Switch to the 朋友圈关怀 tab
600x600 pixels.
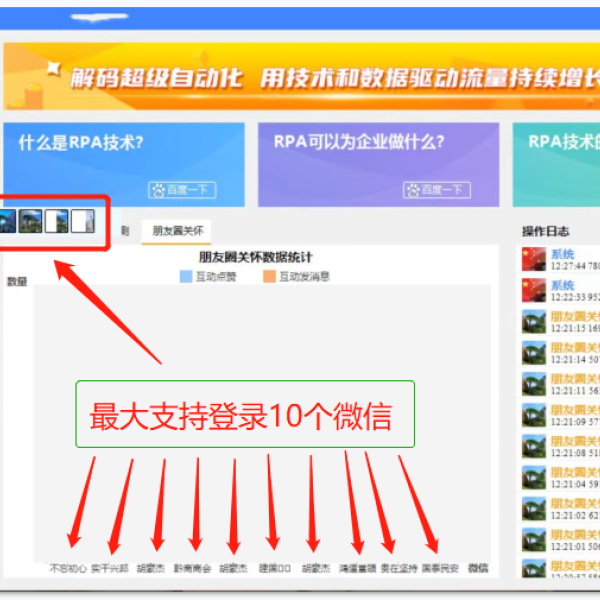177,230
